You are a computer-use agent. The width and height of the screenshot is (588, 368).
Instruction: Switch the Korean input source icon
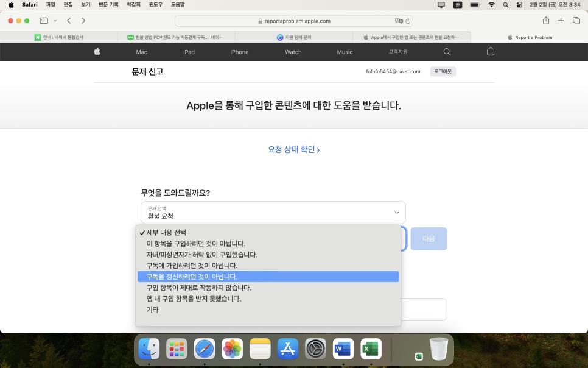coord(458,5)
